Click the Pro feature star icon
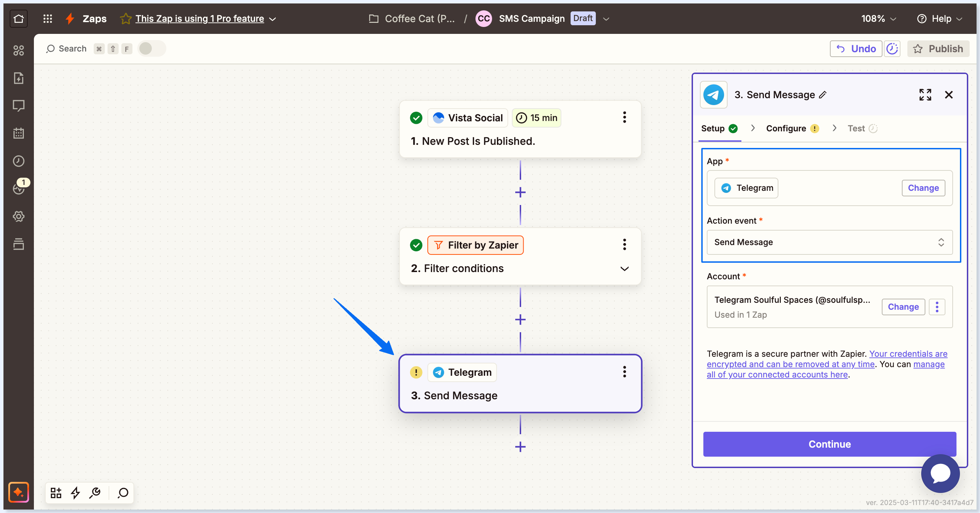Image resolution: width=980 pixels, height=513 pixels. click(126, 18)
